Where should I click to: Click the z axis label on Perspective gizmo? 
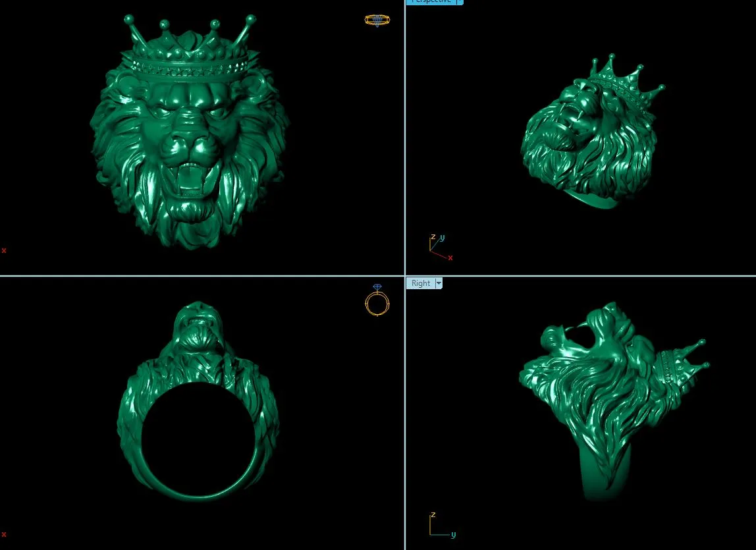[x=433, y=237]
